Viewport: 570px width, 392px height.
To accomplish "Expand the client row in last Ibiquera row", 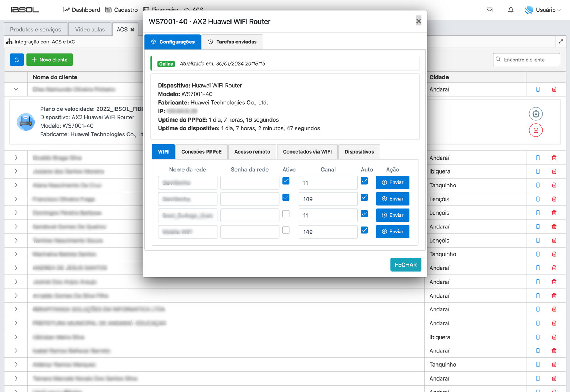I will pos(16,337).
